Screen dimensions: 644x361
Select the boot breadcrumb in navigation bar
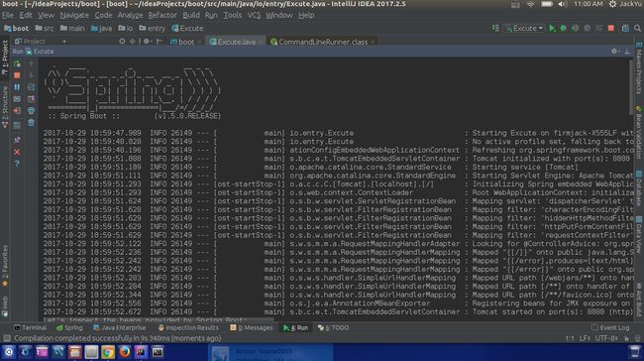17,29
